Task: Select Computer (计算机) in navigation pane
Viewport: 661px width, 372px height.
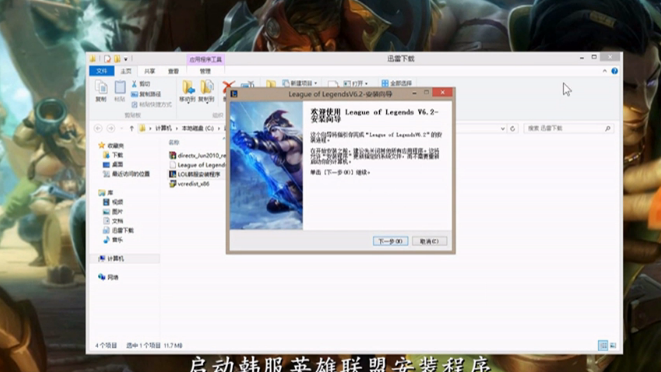Action: (111, 259)
